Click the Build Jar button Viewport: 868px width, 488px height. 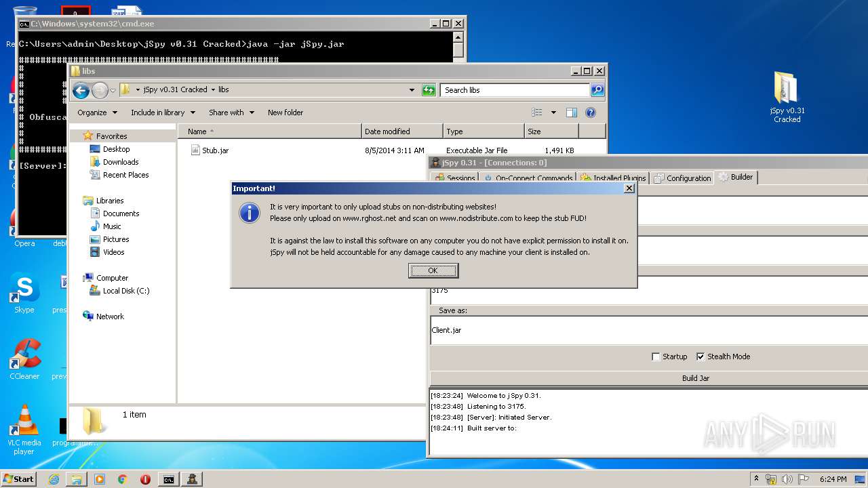tap(695, 378)
